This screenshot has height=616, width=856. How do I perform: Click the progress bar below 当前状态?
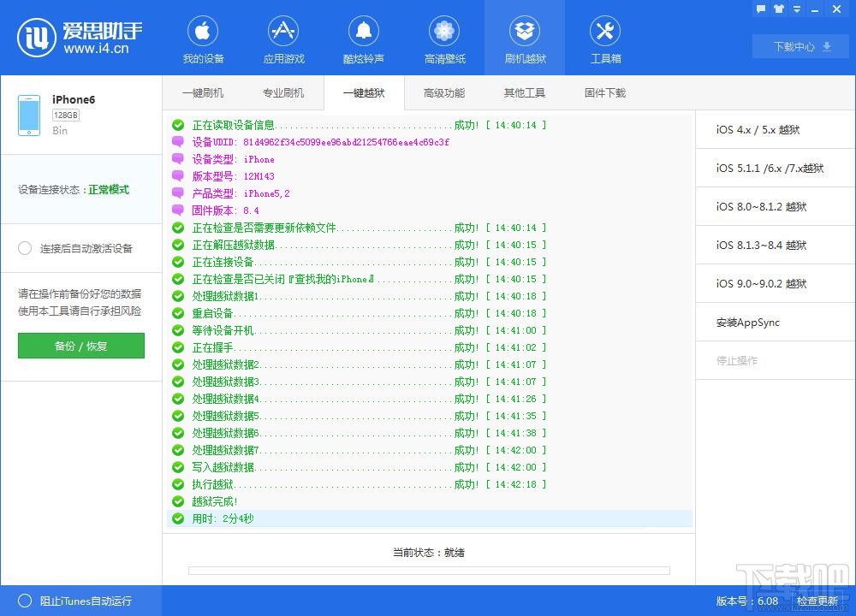click(428, 571)
